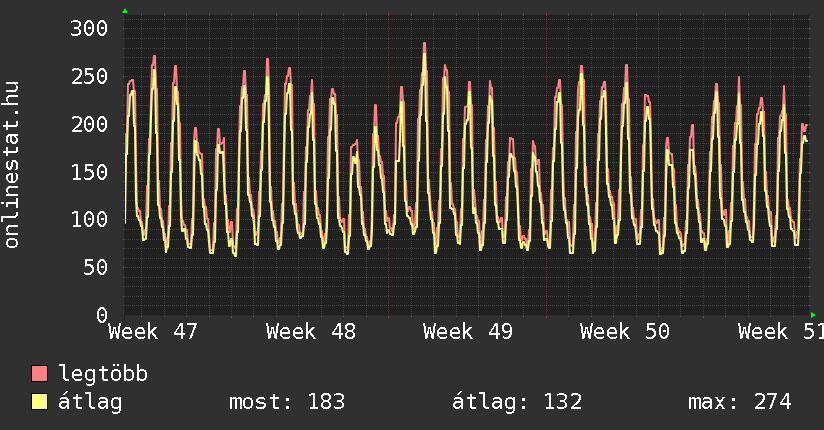Viewport: 824px width, 430px height.
Task: Click the yellow átlag legend swatch
Action: (40, 402)
